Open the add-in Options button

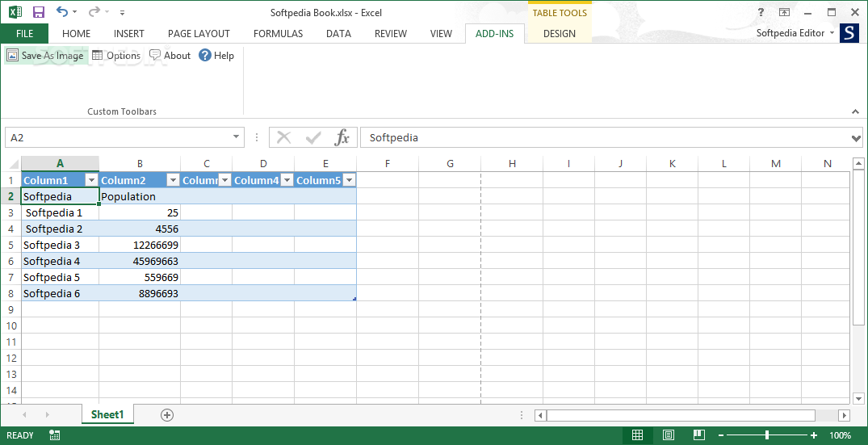(116, 56)
